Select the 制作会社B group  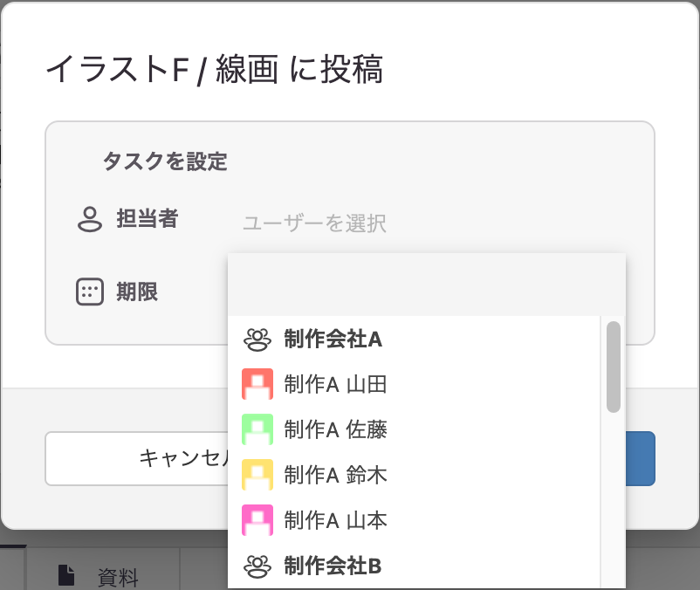point(414,566)
